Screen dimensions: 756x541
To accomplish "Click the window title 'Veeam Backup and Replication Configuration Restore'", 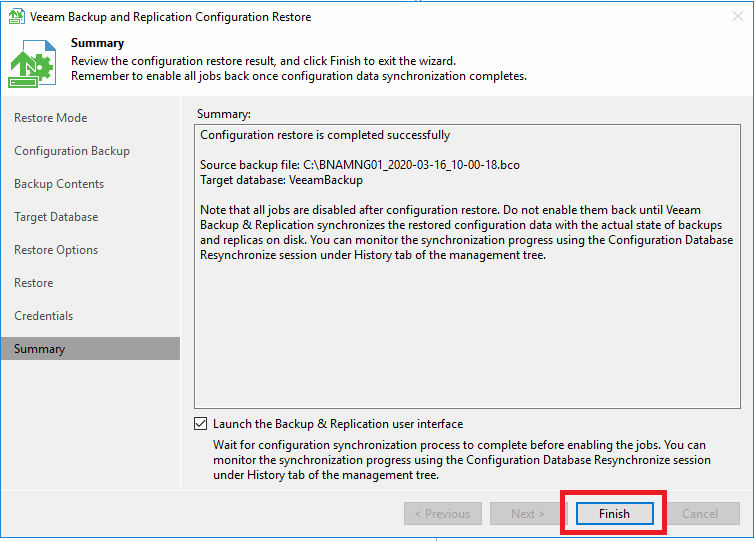I will (x=170, y=17).
